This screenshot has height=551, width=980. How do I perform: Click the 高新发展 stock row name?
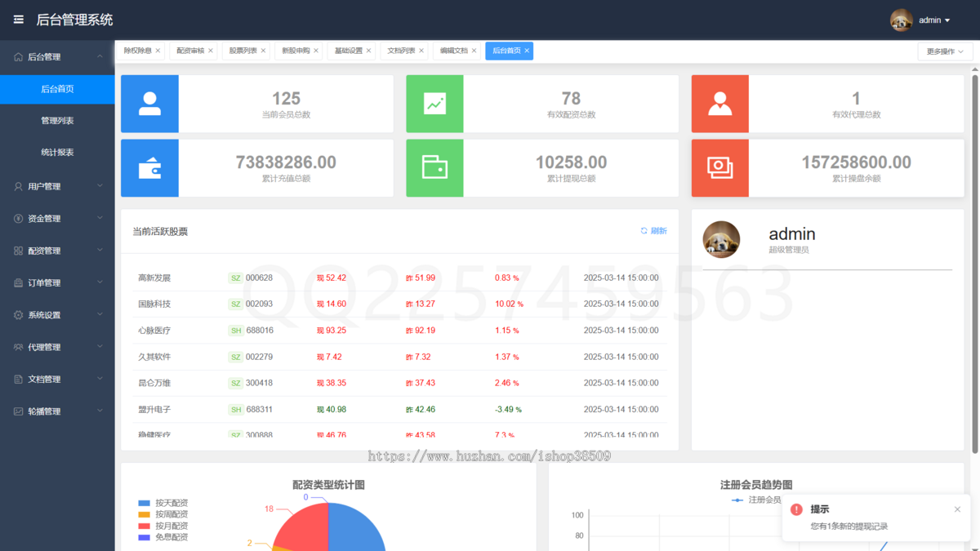pyautogui.click(x=154, y=278)
